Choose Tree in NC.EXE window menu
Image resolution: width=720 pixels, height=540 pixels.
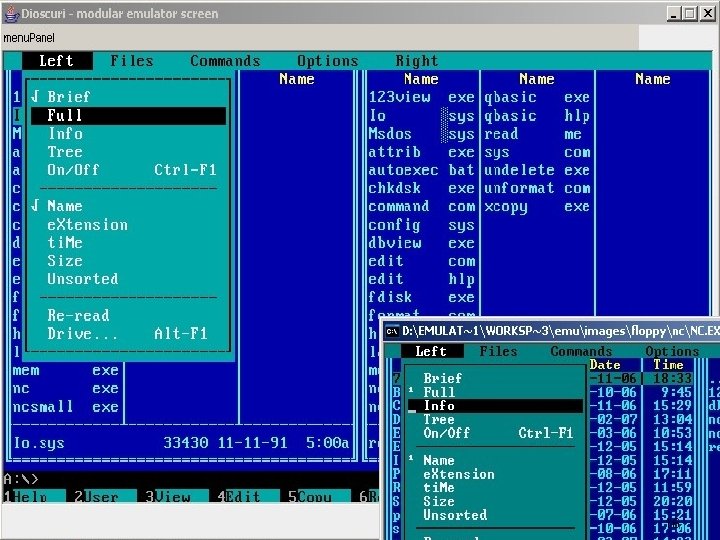[496, 419]
